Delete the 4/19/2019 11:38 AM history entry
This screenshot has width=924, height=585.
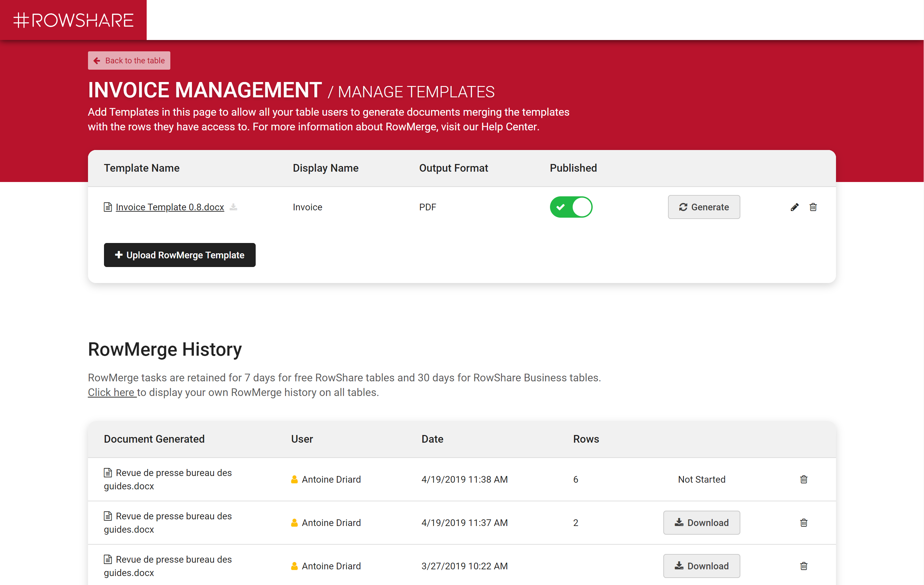click(x=804, y=480)
